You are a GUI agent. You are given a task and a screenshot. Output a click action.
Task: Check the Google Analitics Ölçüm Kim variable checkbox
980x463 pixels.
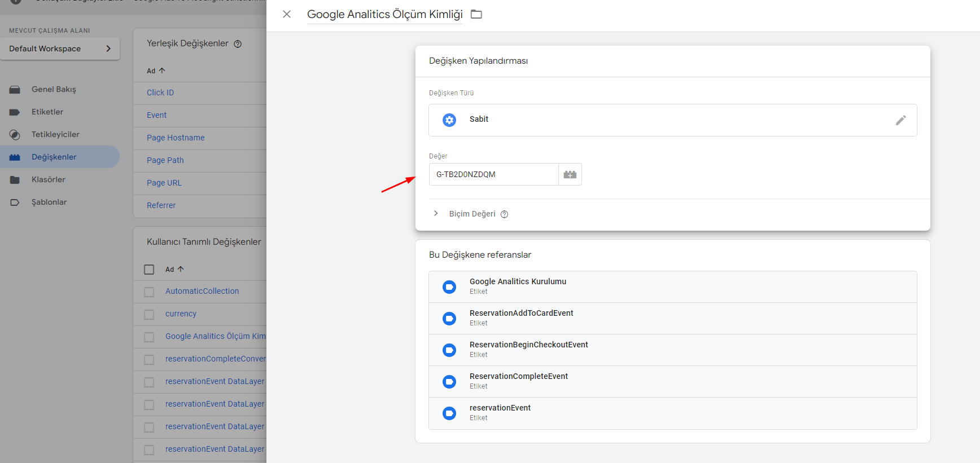(149, 337)
